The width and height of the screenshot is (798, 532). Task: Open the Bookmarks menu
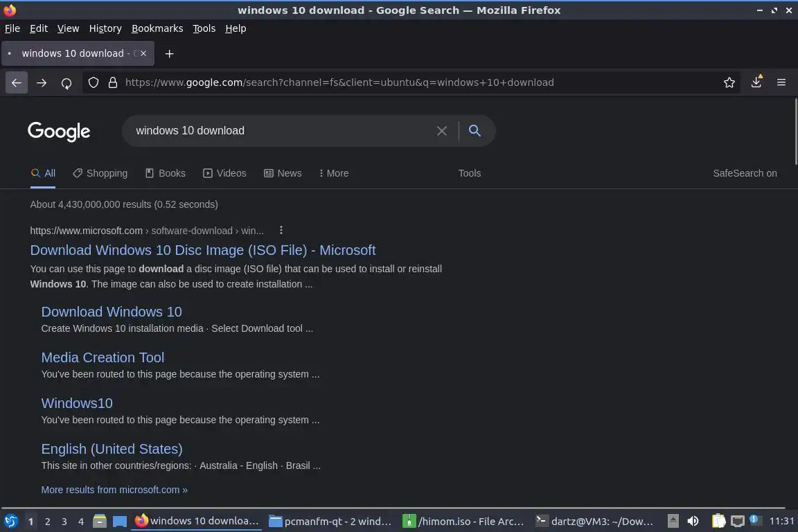157,28
